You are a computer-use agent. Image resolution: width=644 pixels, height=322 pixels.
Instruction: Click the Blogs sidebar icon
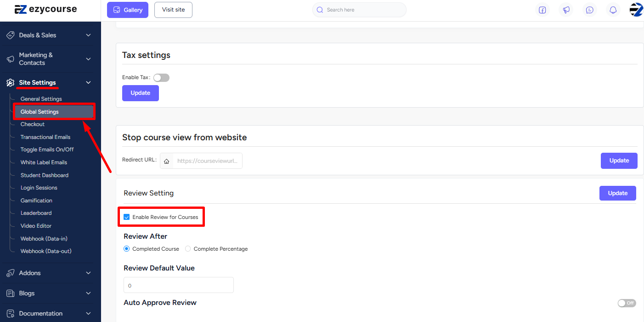tap(10, 293)
